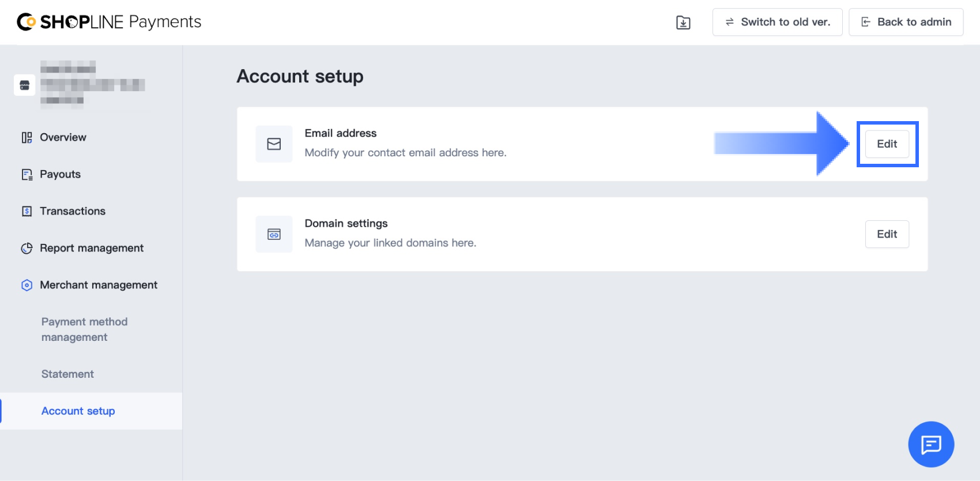Go back to admin

[x=906, y=22]
